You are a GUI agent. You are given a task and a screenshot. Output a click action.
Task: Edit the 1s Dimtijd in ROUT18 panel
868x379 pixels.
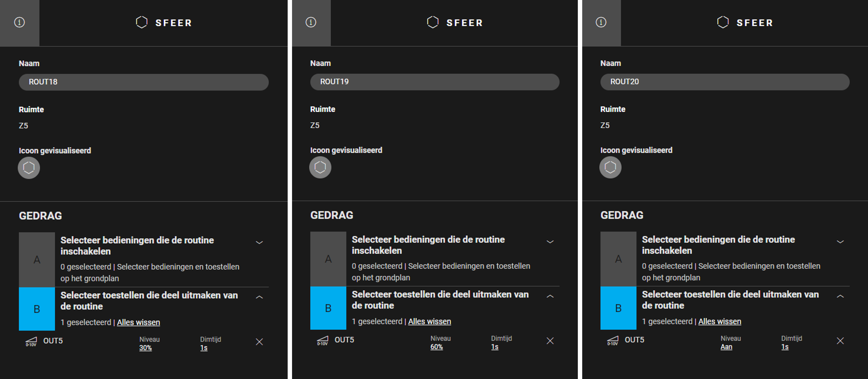(204, 348)
